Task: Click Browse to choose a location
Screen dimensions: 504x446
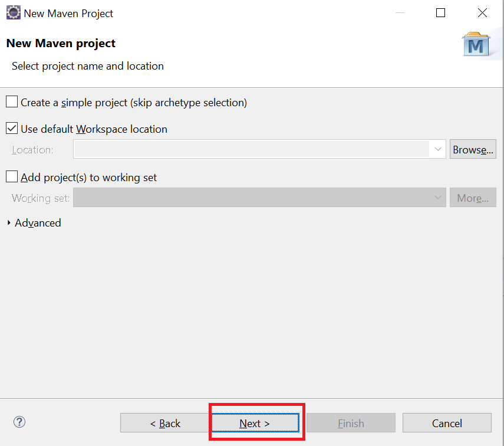Action: tap(472, 150)
